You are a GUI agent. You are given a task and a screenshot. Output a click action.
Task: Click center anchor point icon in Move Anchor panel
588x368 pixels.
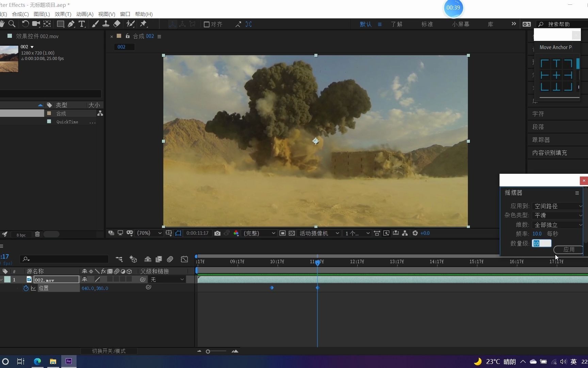coord(556,75)
